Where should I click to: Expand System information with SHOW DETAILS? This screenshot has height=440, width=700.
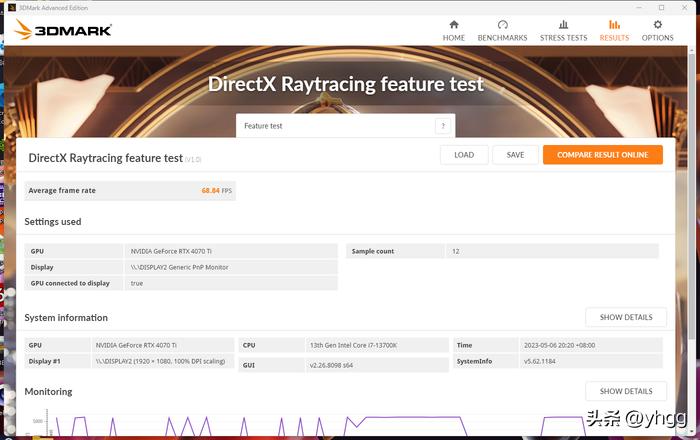click(625, 317)
